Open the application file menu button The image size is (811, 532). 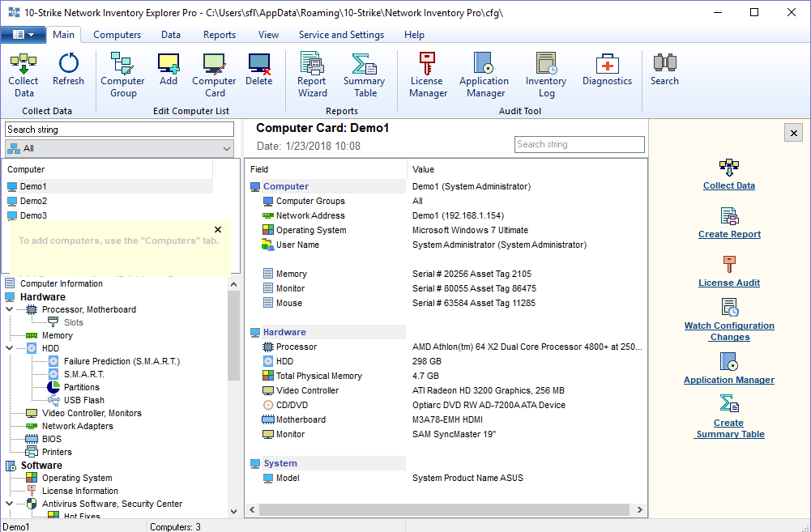coord(23,35)
